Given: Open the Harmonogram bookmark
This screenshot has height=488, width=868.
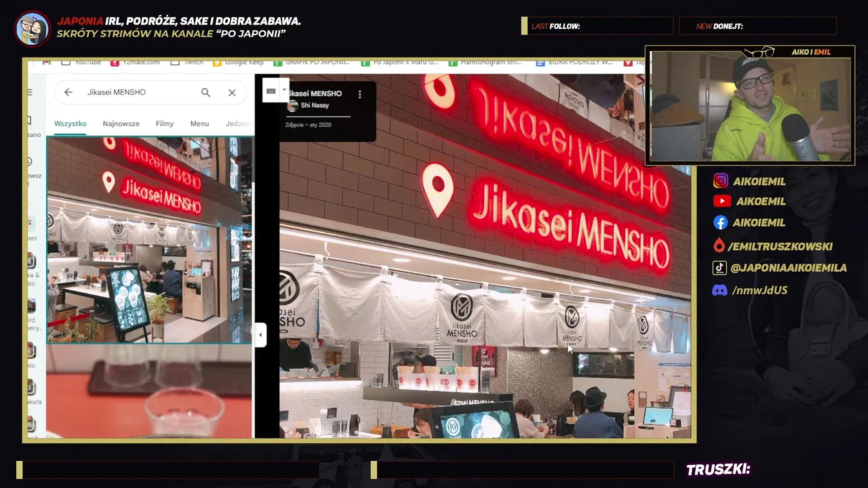Looking at the screenshot, I should 486,62.
